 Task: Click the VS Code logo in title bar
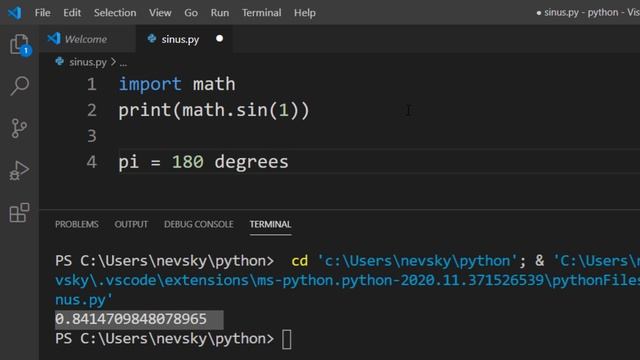point(15,13)
